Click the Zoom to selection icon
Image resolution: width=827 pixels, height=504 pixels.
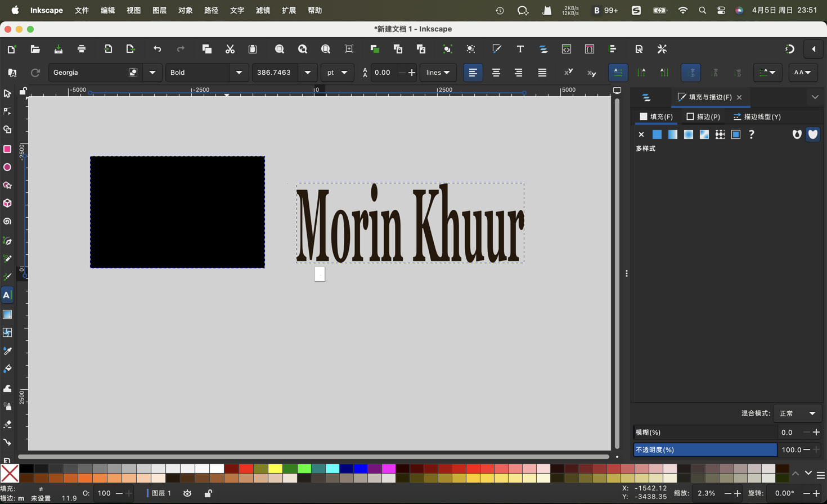(279, 49)
